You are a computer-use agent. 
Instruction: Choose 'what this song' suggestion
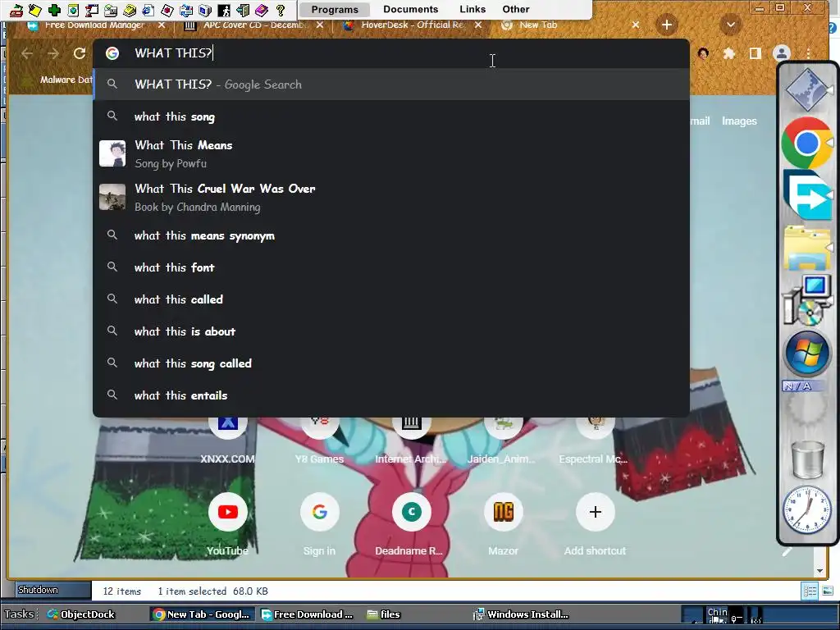tap(391, 116)
